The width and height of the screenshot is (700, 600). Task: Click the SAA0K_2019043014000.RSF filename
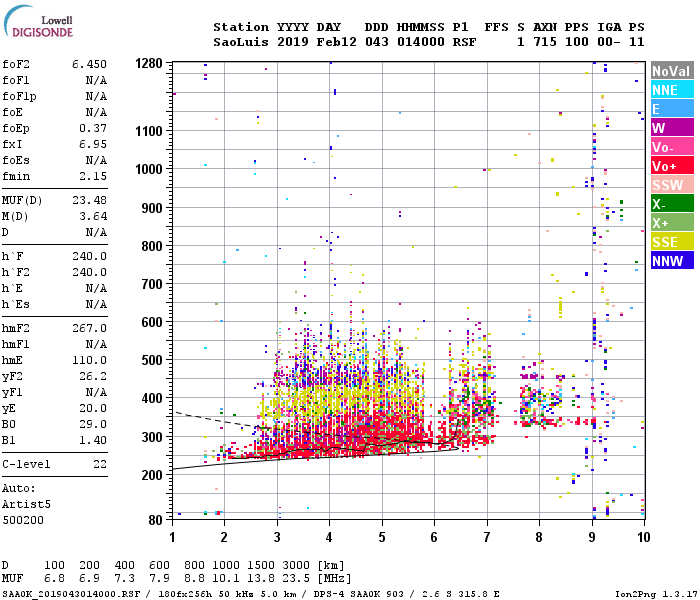tap(71, 594)
